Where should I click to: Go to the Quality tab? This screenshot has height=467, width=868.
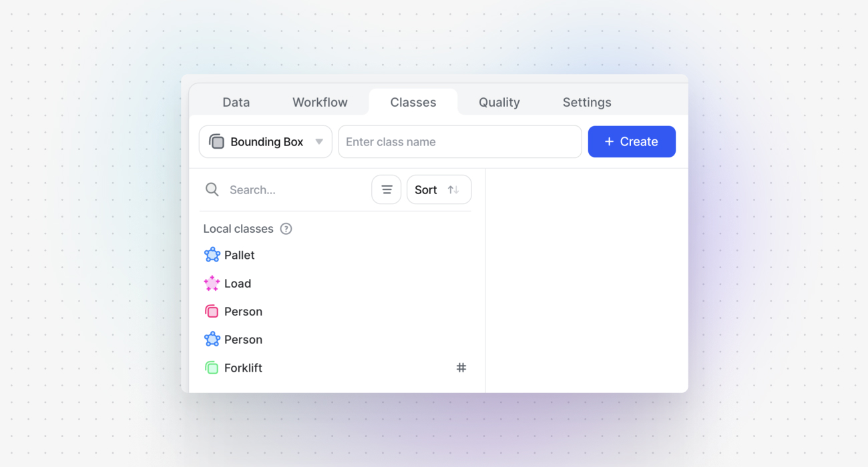click(499, 102)
